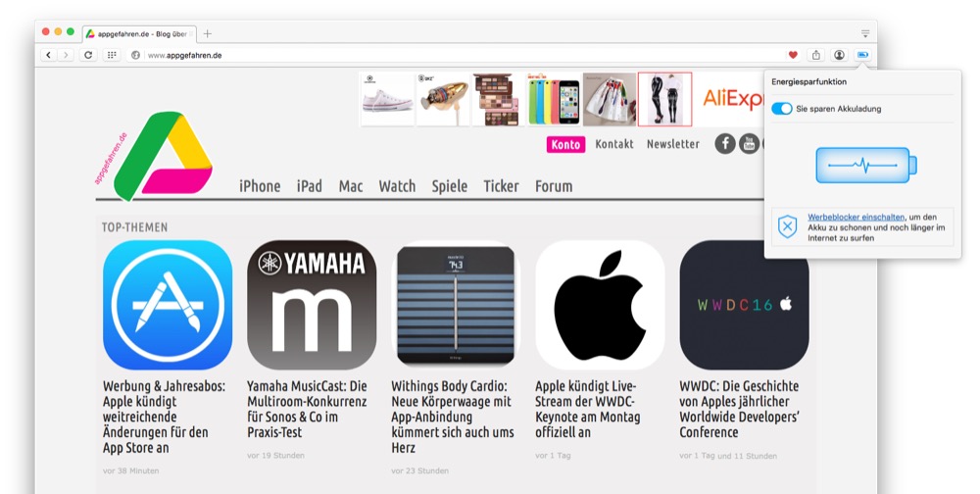980x494 pixels.
Task: Open the tab menu at top right
Action: click(x=865, y=33)
